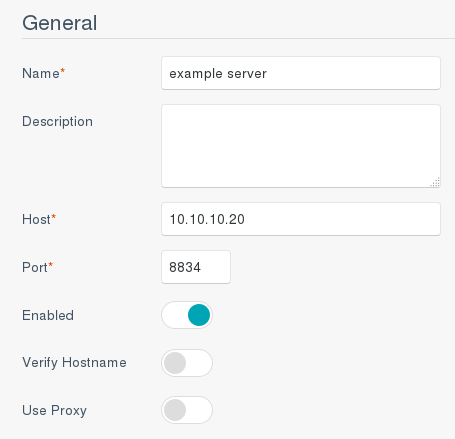Click the red asterisk beside Name
The width and height of the screenshot is (455, 439).
pos(62,70)
